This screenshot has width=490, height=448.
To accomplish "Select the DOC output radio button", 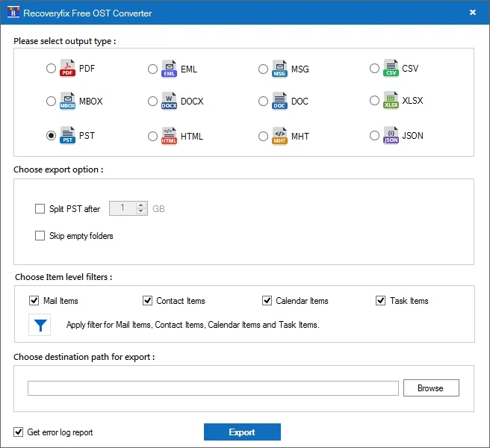I will [263, 102].
